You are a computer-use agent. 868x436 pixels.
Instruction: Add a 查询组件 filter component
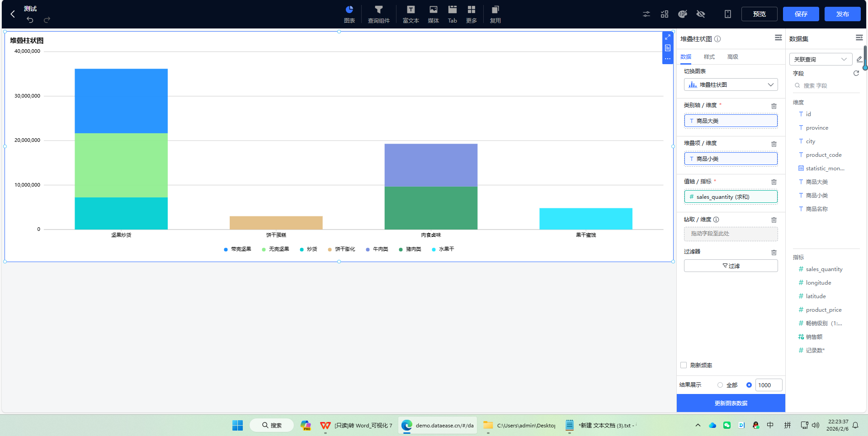coord(379,14)
